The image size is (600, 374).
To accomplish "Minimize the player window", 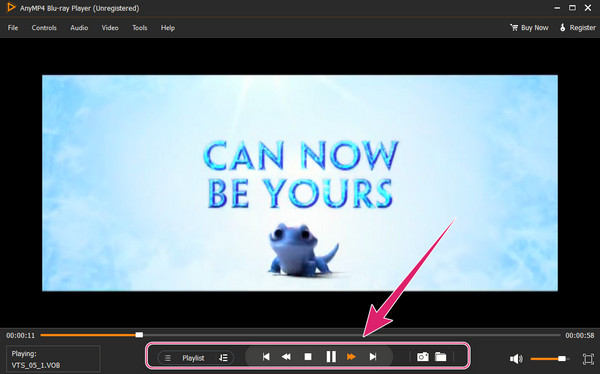I will [x=557, y=8].
